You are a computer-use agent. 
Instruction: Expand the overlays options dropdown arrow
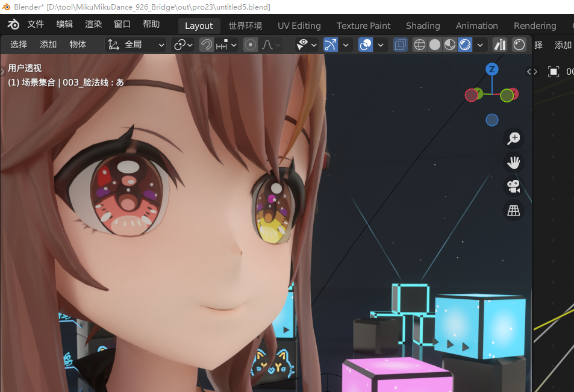tap(381, 45)
